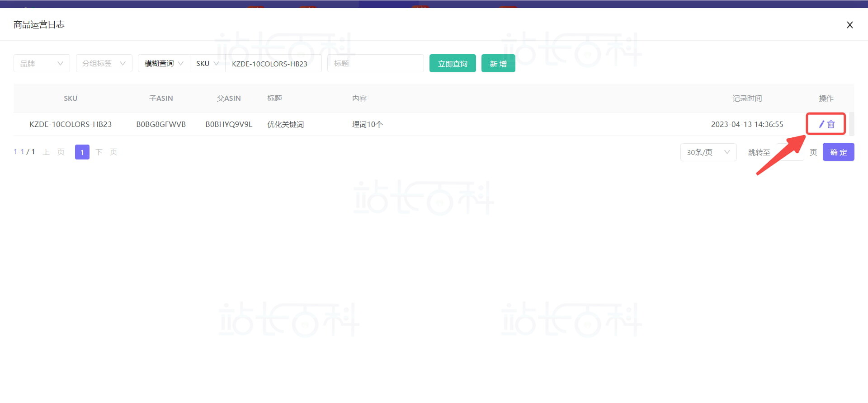Click the 内容 column header
The width and height of the screenshot is (868, 403).
tap(359, 98)
